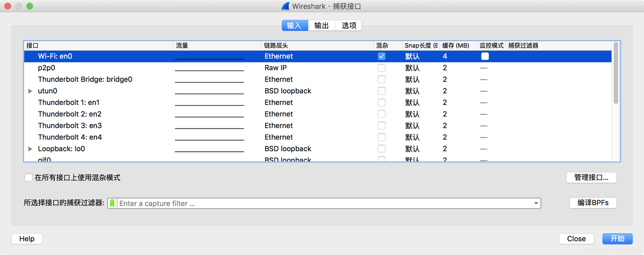
Task: Start capture with 开始 button
Action: tap(617, 239)
